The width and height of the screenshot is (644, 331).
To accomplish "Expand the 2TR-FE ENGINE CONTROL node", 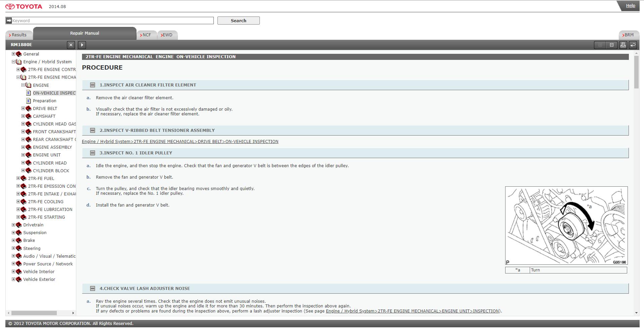I will point(18,69).
